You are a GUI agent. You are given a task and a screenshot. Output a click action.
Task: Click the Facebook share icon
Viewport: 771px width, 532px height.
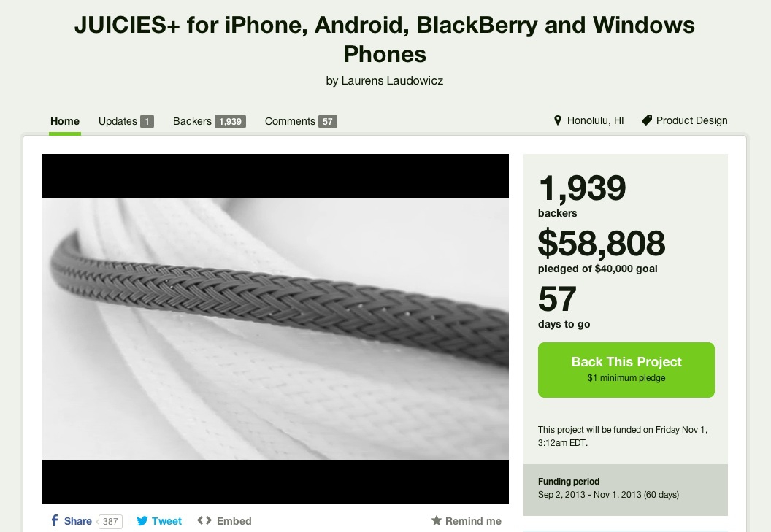point(55,520)
